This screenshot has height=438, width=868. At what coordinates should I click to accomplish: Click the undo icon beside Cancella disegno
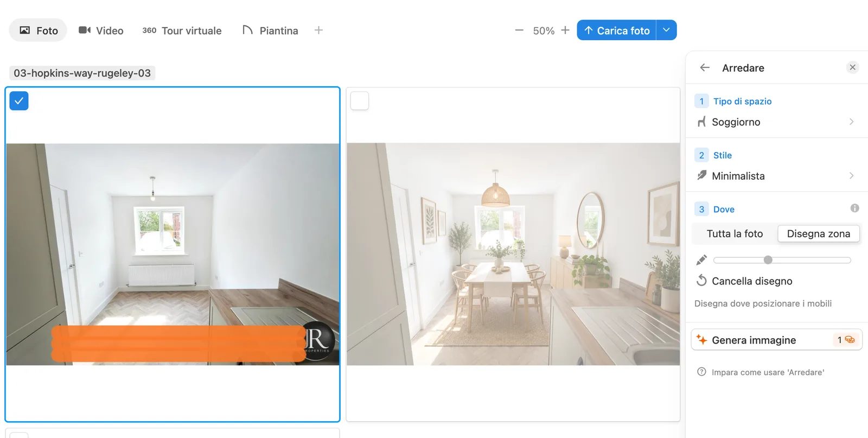tap(701, 281)
